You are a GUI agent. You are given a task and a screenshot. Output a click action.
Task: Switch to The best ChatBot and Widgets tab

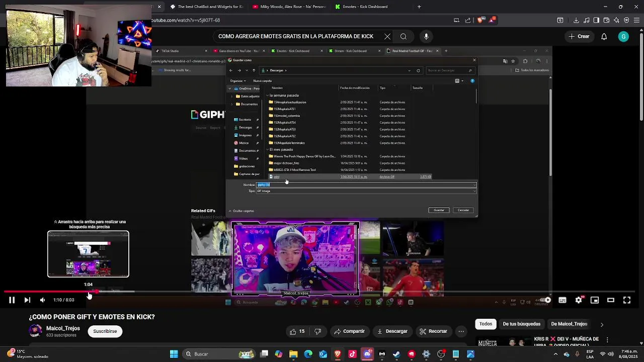point(206,7)
